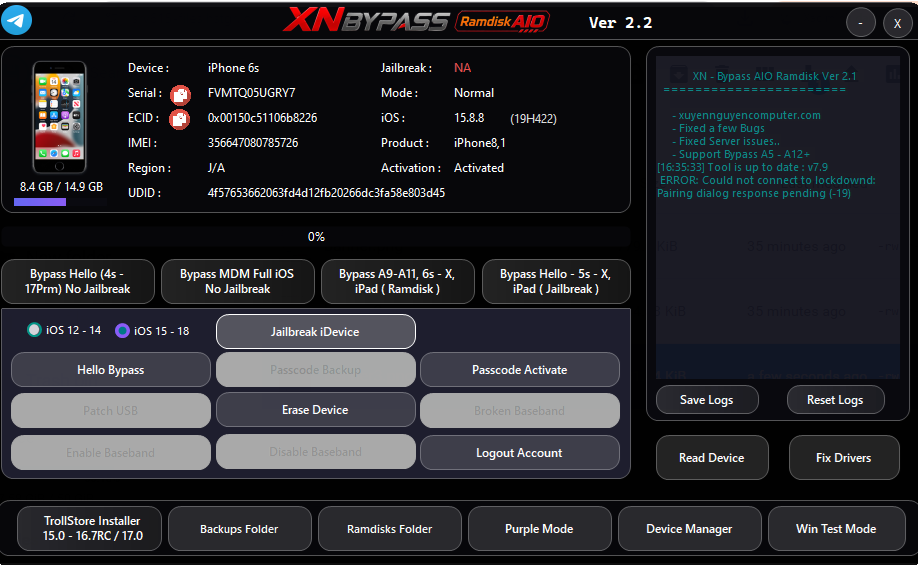Click the Read Device button
Image resolution: width=918 pixels, height=565 pixels.
pyautogui.click(x=712, y=458)
